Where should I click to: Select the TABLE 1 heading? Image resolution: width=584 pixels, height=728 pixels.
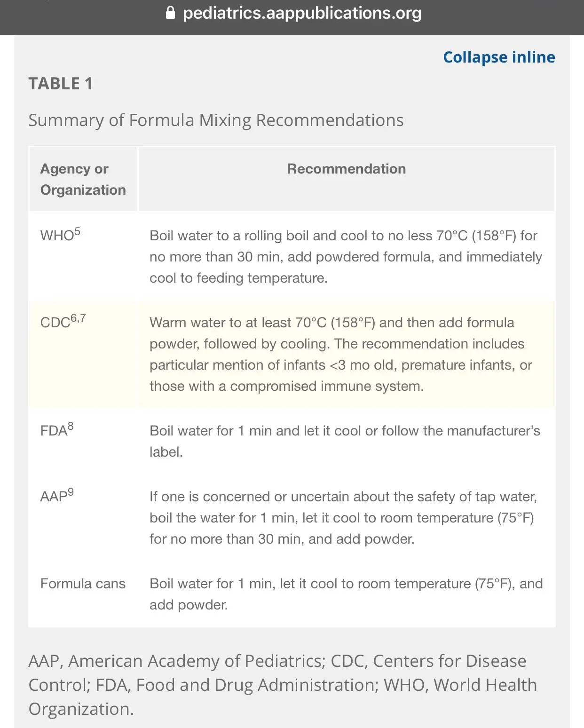tap(61, 84)
